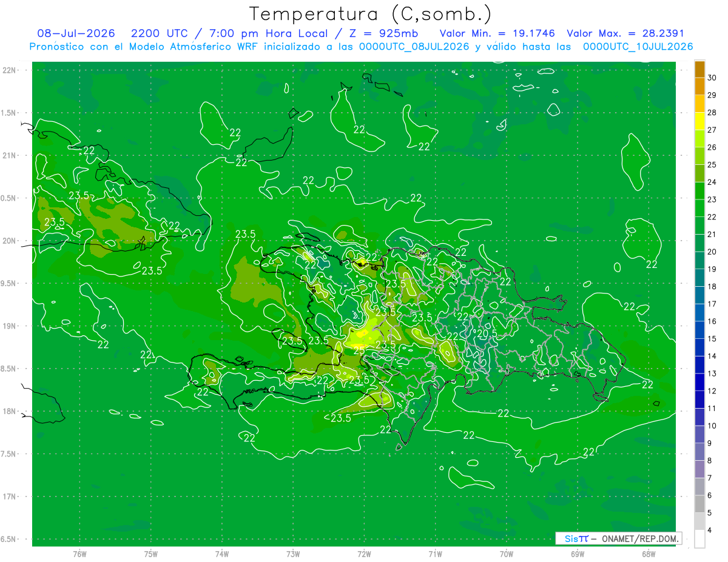Click the "73W" longitude axis label

(x=293, y=554)
